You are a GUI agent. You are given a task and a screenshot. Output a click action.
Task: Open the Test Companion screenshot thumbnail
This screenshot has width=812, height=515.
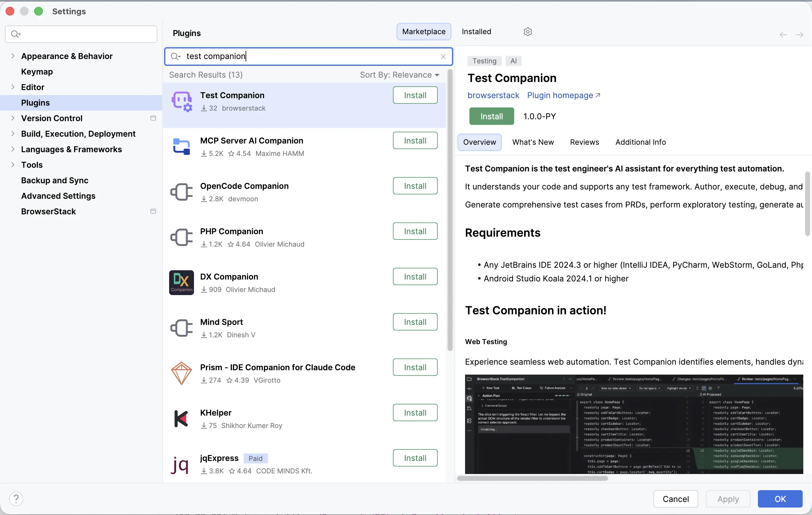(634, 424)
